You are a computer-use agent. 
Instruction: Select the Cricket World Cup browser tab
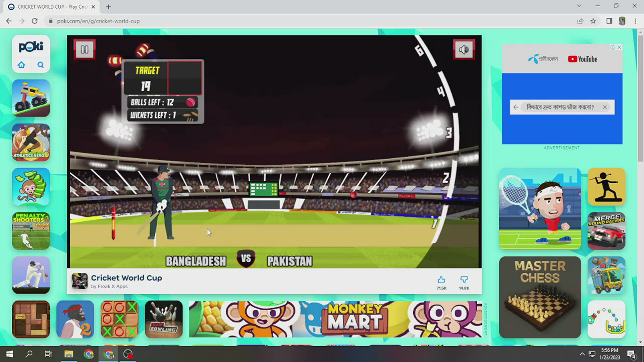click(50, 6)
